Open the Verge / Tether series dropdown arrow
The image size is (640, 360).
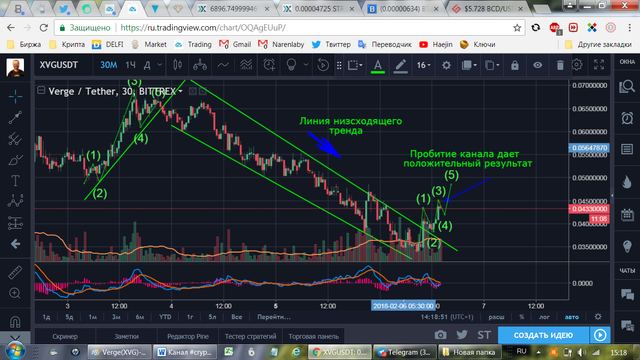pos(180,91)
